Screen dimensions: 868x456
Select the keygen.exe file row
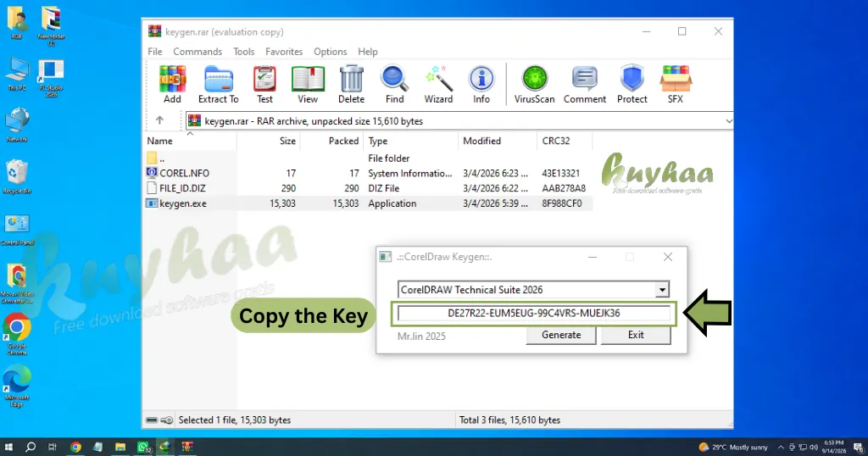pos(368,203)
